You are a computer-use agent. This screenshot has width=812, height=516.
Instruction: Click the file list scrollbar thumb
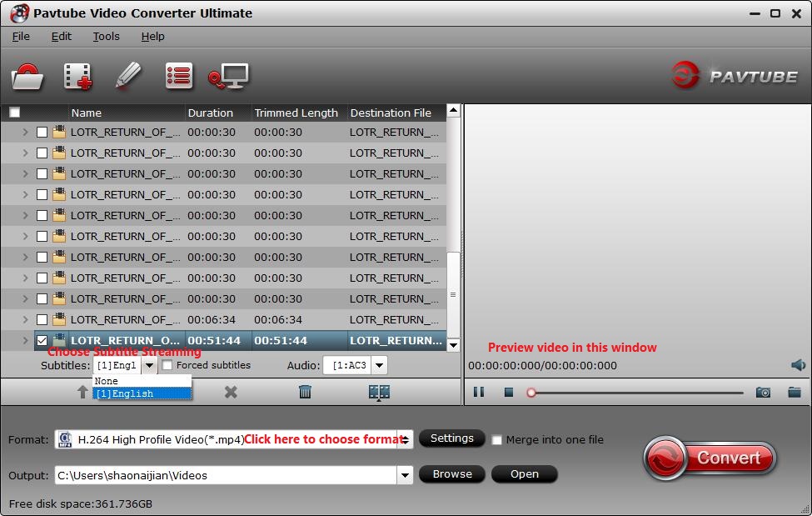tap(453, 294)
